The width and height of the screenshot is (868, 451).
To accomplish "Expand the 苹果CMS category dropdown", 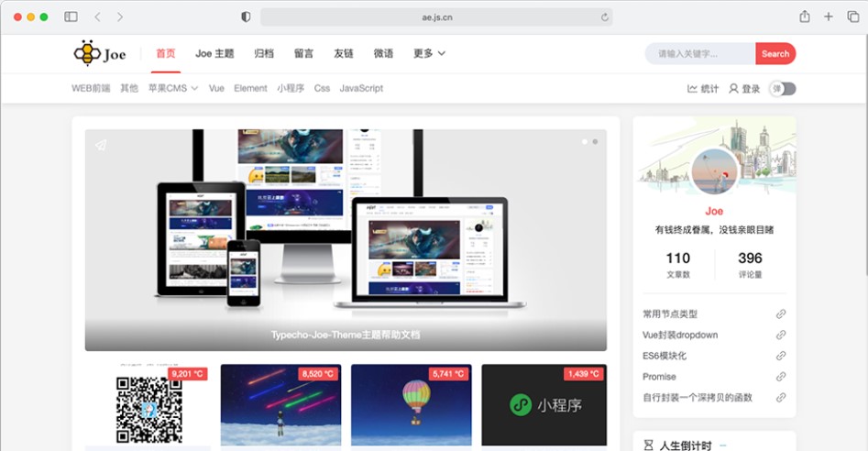I will tap(173, 89).
